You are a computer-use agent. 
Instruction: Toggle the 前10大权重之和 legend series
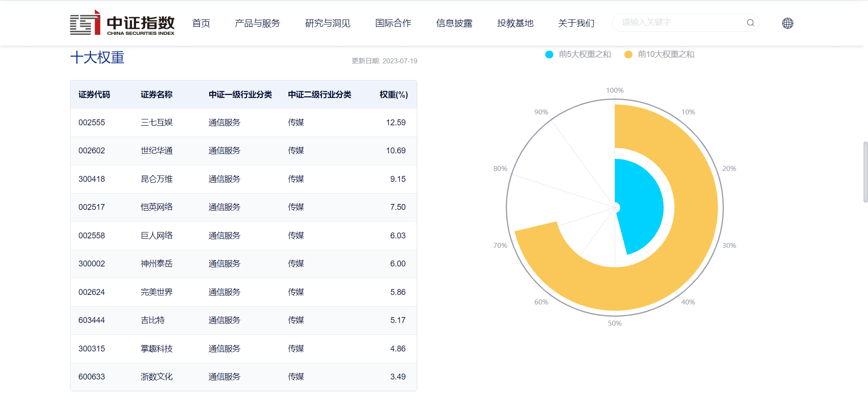click(660, 54)
